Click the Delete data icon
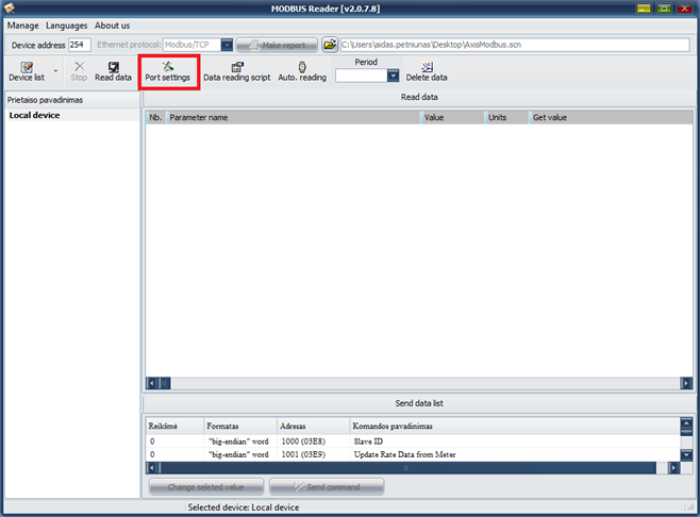Screen dimensions: 700x517 click(x=426, y=70)
